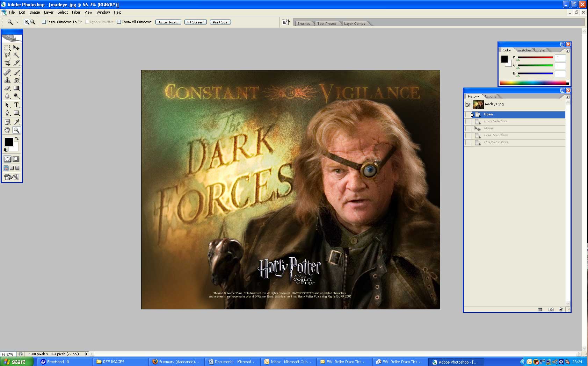Image resolution: width=588 pixels, height=366 pixels.
Task: Select the Dodge tool
Action: pos(16,96)
